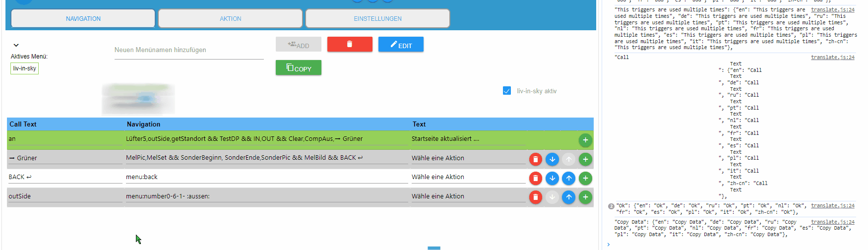Open translate.js:24 link beside 'Call Text' log

point(833,58)
